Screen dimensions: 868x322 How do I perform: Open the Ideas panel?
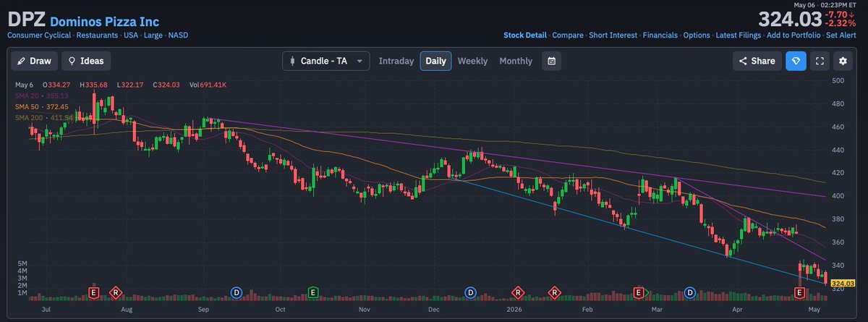86,62
